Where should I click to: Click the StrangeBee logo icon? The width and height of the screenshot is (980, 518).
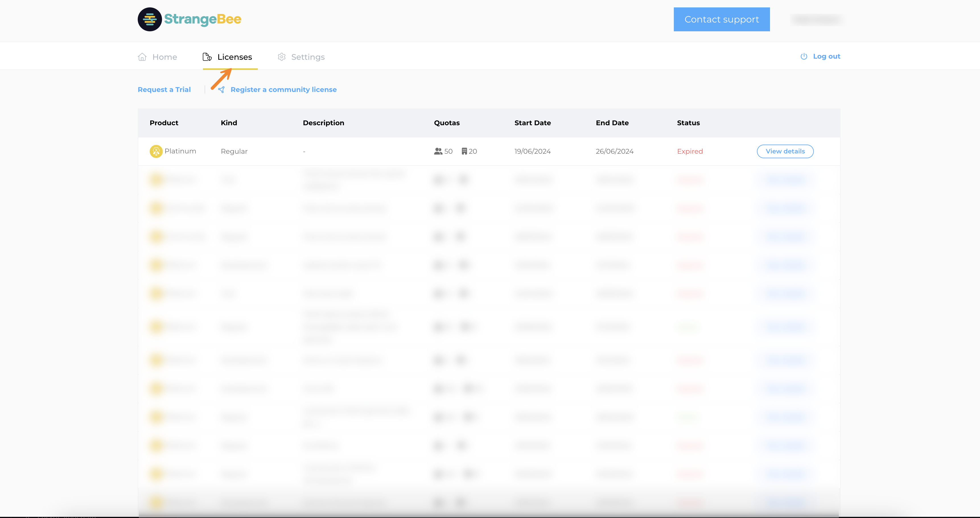pyautogui.click(x=150, y=19)
